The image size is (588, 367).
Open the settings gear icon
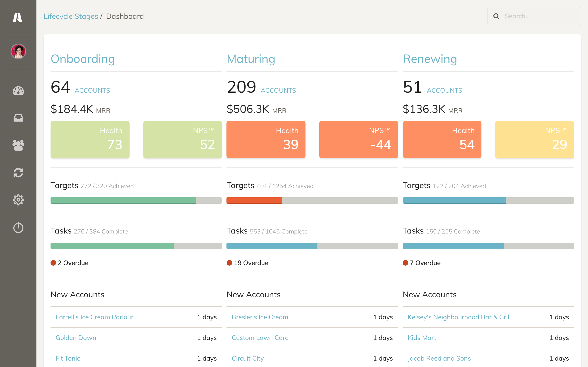[x=18, y=200]
